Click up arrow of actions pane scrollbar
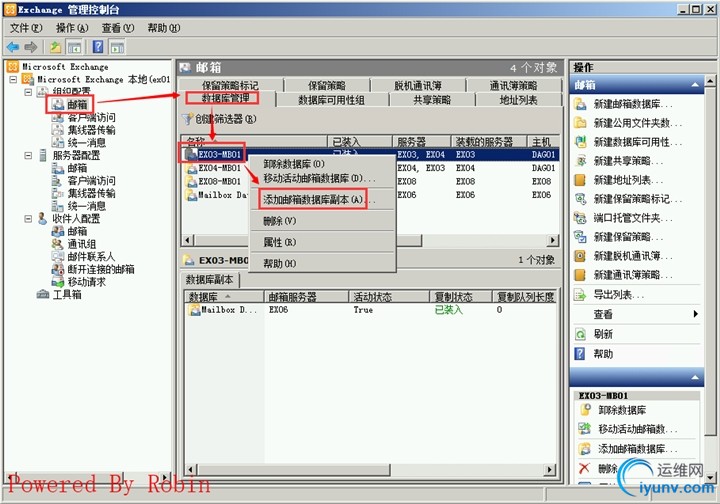The width and height of the screenshot is (720, 504). pyautogui.click(x=710, y=81)
